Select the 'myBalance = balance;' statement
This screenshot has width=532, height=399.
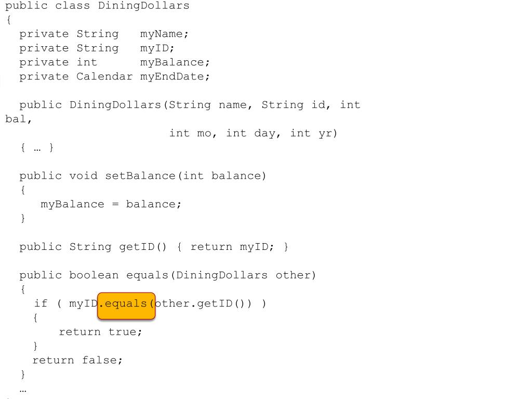tap(111, 204)
